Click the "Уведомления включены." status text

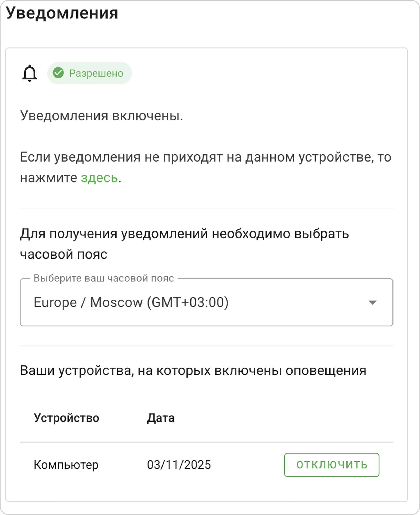pyautogui.click(x=101, y=116)
